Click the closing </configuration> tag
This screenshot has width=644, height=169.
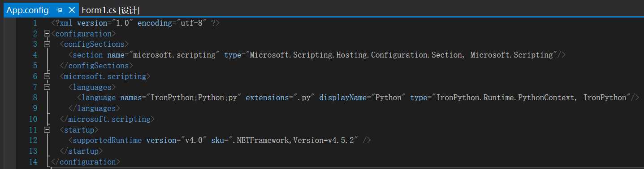[x=86, y=162]
